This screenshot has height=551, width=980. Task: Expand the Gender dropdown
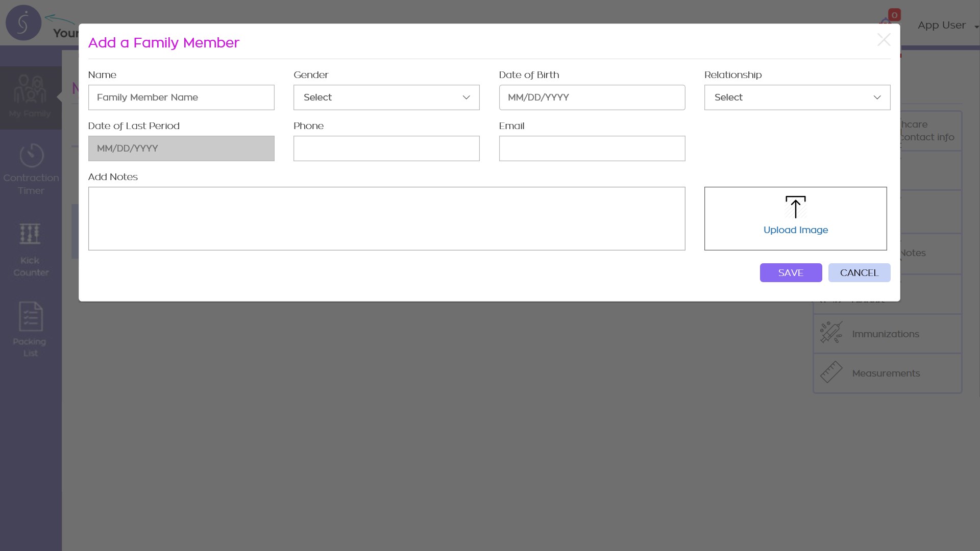point(386,97)
